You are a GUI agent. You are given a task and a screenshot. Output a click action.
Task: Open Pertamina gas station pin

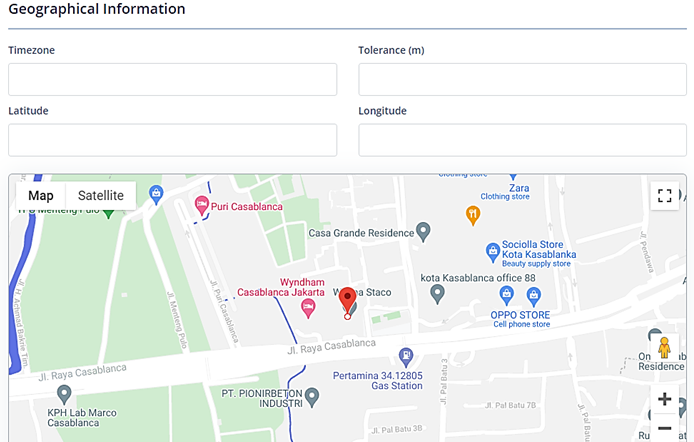pos(406,357)
